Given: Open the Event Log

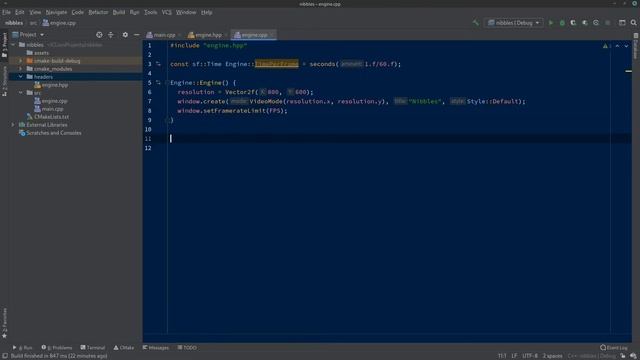Looking at the screenshot, I should 614,348.
